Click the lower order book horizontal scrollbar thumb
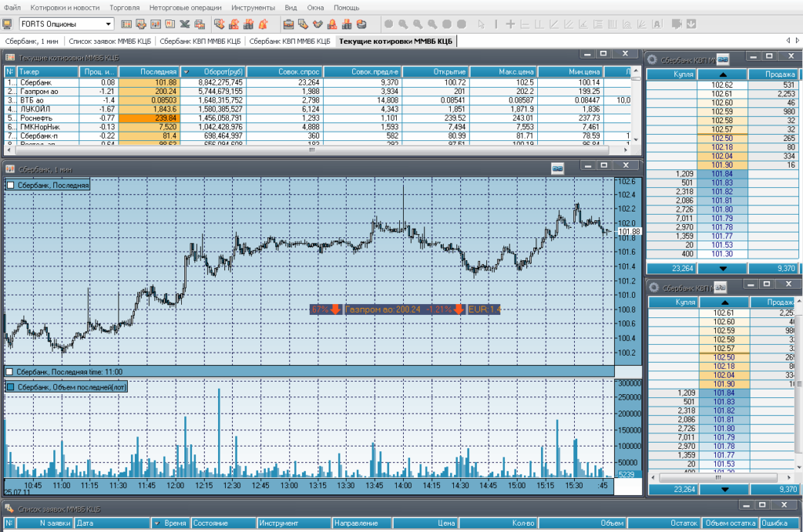803x532 pixels. coord(718,477)
